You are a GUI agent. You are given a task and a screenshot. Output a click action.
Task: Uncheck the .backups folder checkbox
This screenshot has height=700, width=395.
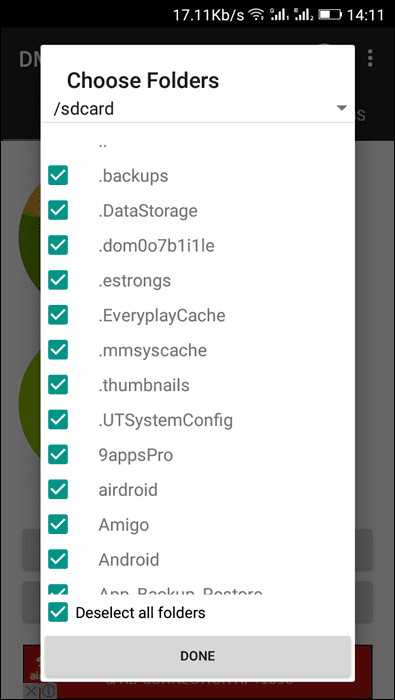coord(58,175)
